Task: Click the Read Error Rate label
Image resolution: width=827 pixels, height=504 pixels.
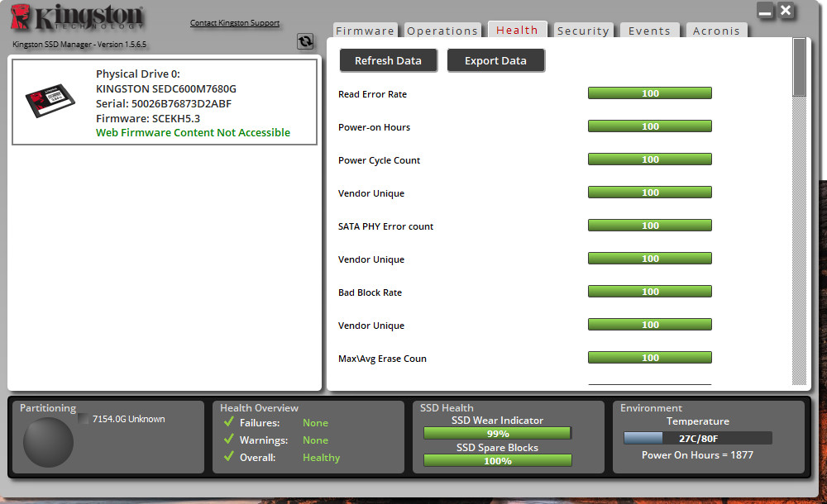Action: click(x=372, y=94)
